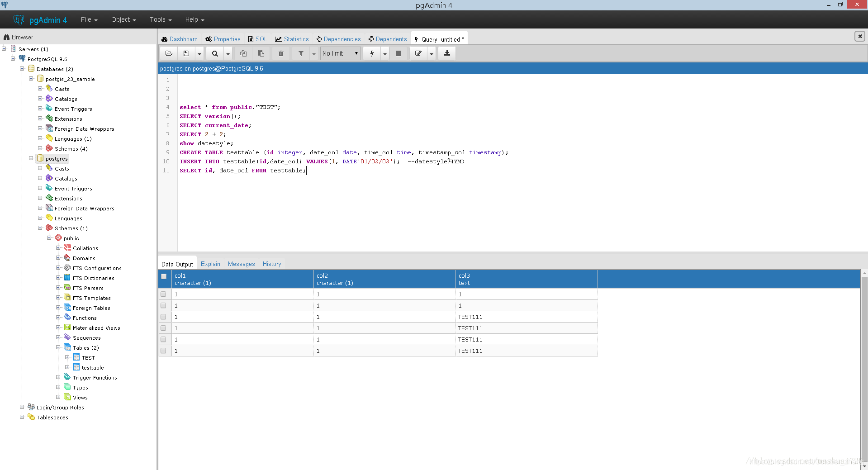Click the Edit pencil icon
Viewport: 868px width, 470px height.
point(418,53)
